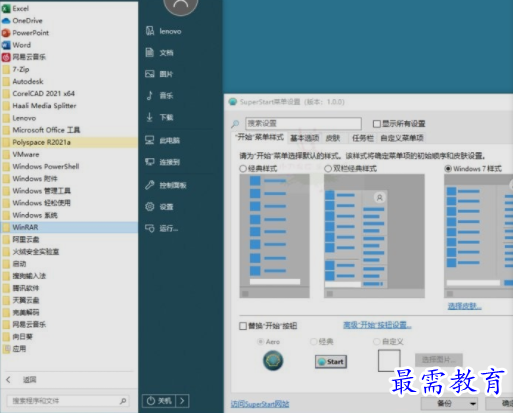Expand the WinRAR folder

(x=69, y=227)
